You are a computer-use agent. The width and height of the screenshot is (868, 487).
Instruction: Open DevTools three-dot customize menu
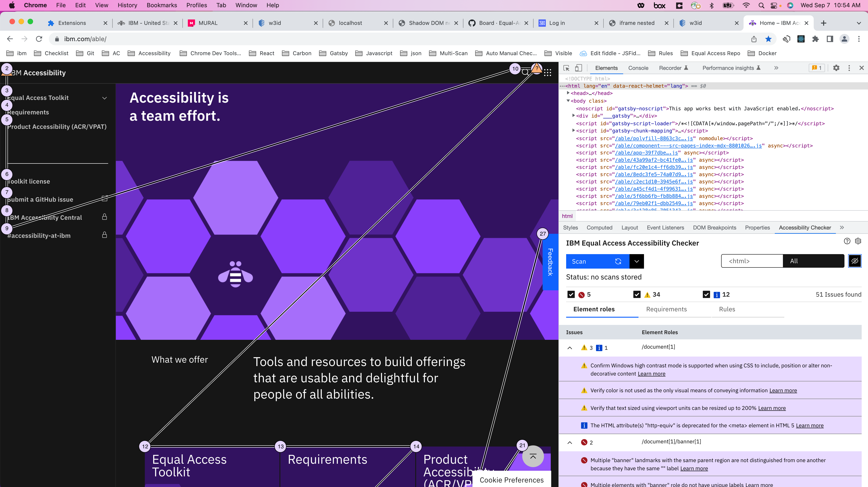click(x=849, y=68)
